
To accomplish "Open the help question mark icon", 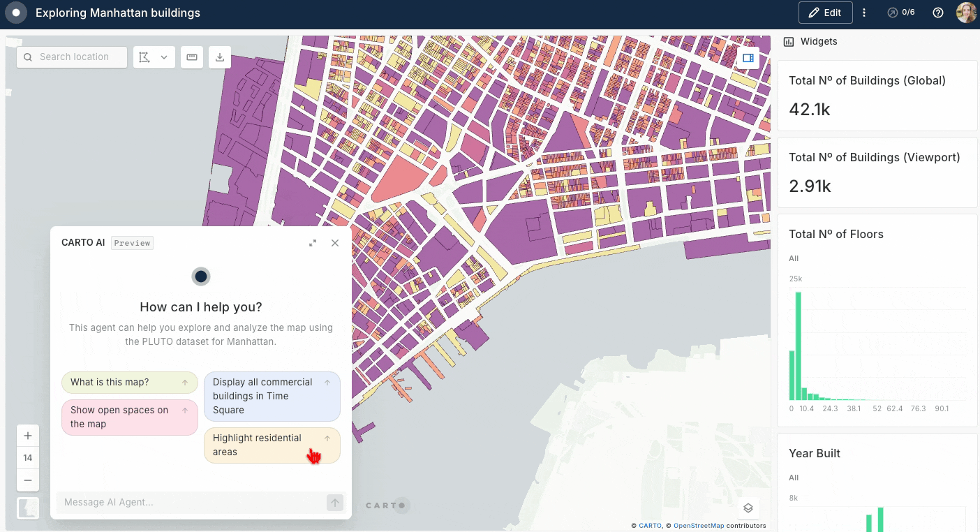I will tap(938, 13).
